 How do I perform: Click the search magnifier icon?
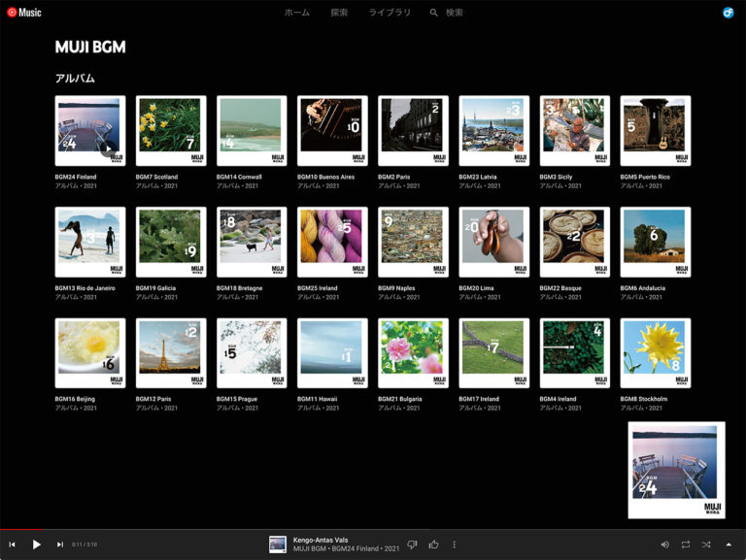[x=434, y=13]
